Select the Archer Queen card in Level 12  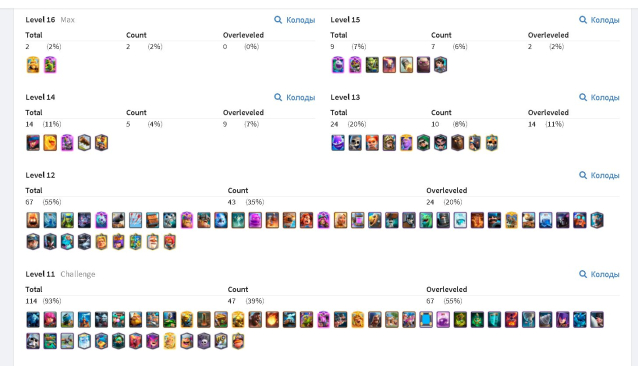pyautogui.click(x=118, y=242)
